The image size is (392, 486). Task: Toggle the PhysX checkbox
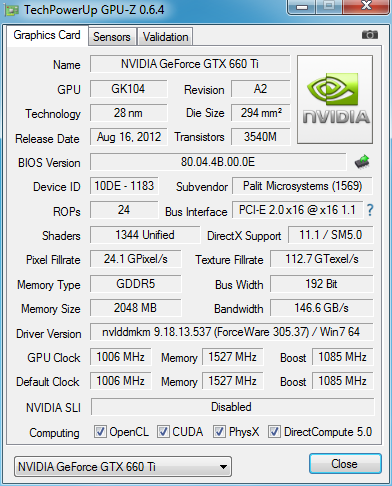tap(219, 432)
